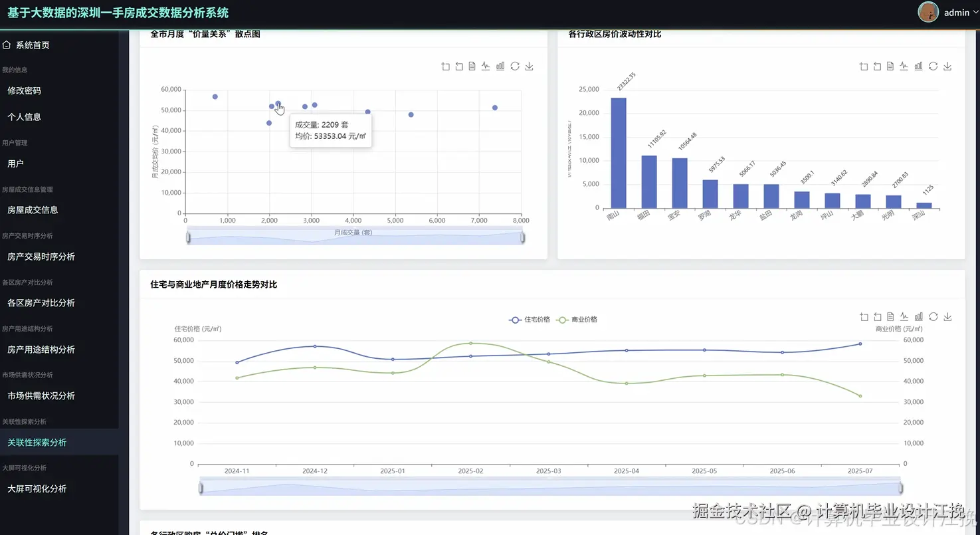
Task: Click 商业价格 peak point at 2025-02
Action: [x=470, y=343]
